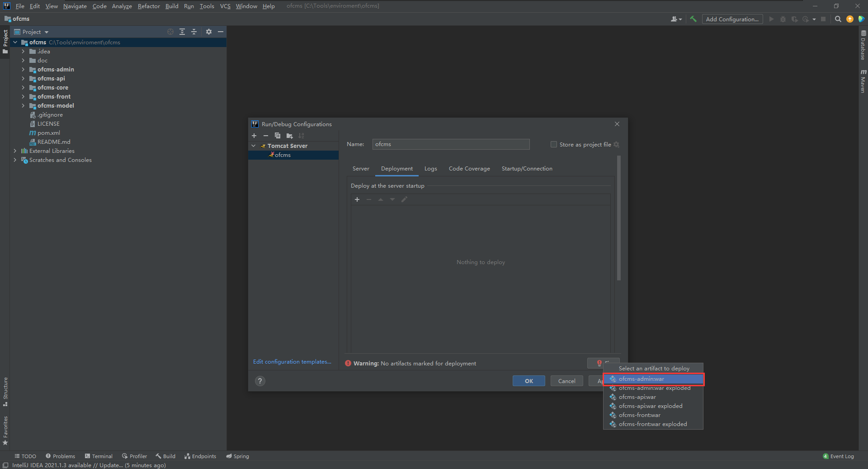The image size is (868, 469).
Task: Open the Problems tool window
Action: [60, 456]
